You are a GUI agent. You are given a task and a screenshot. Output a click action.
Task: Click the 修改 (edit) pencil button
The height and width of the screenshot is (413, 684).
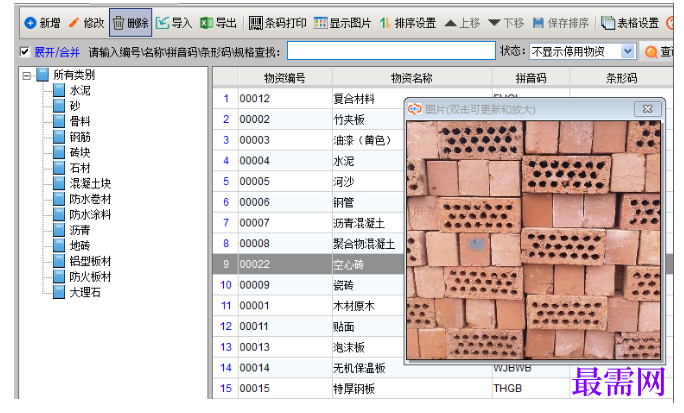pos(87,23)
